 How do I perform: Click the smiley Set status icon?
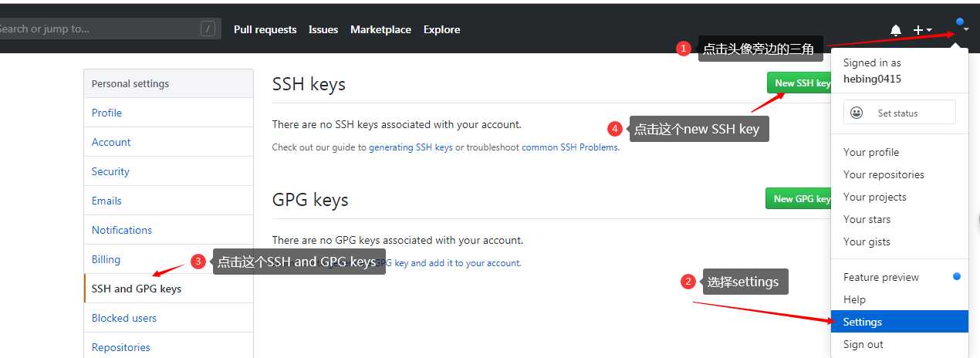coord(857,113)
